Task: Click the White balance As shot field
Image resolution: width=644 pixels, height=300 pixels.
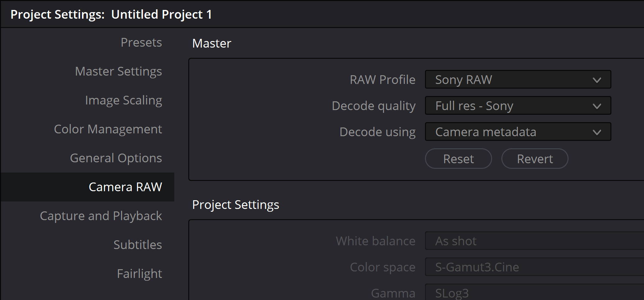Action: [534, 241]
